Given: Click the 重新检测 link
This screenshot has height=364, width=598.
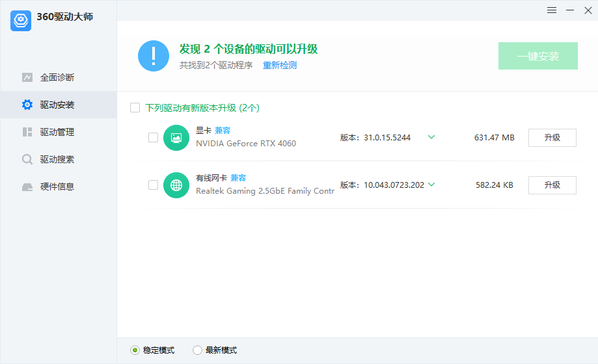Looking at the screenshot, I should [280, 65].
